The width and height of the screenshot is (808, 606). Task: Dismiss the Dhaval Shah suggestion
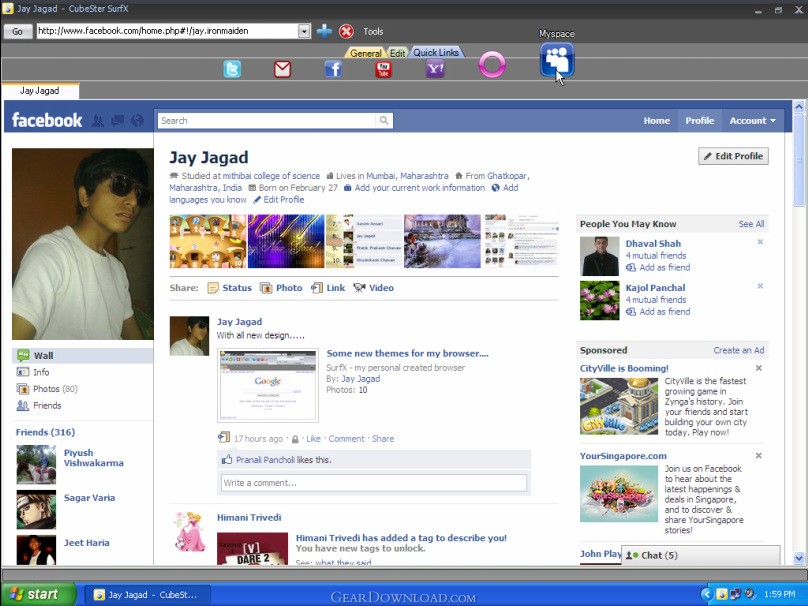[x=760, y=242]
